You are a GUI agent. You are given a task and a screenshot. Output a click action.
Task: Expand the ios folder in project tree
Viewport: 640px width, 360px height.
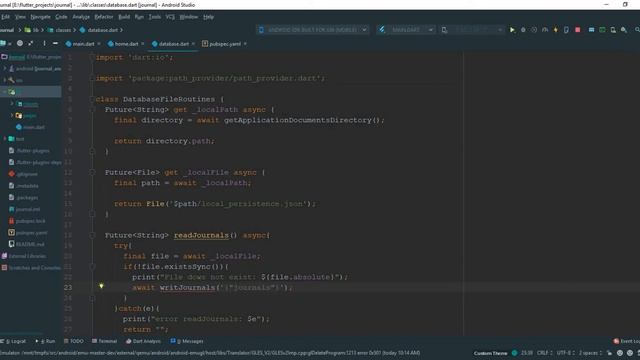tap(5, 80)
